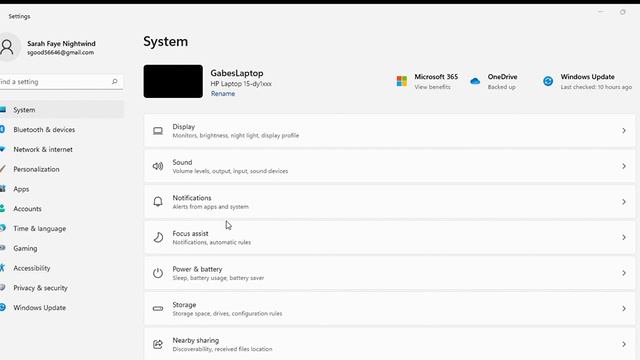Click the Microsoft 365 logo icon
This screenshot has height=360, width=640.
(402, 81)
